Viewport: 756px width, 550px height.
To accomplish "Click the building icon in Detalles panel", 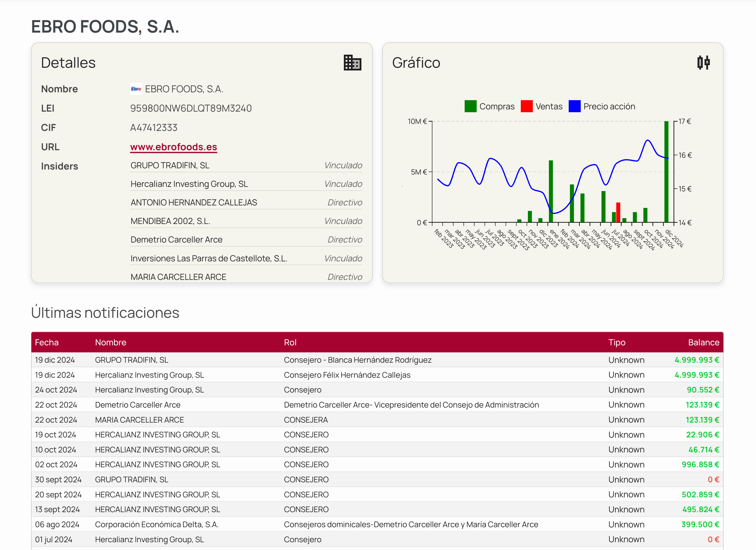I will (352, 63).
